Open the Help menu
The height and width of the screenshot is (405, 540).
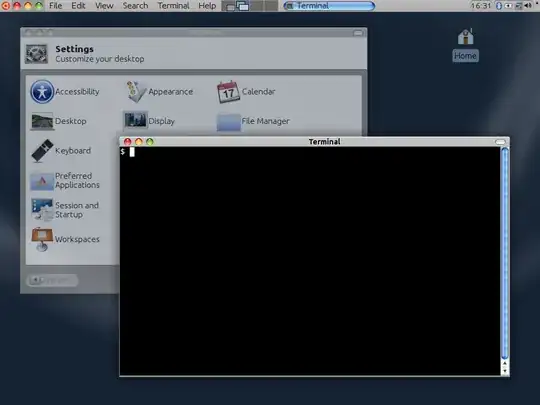pyautogui.click(x=207, y=6)
